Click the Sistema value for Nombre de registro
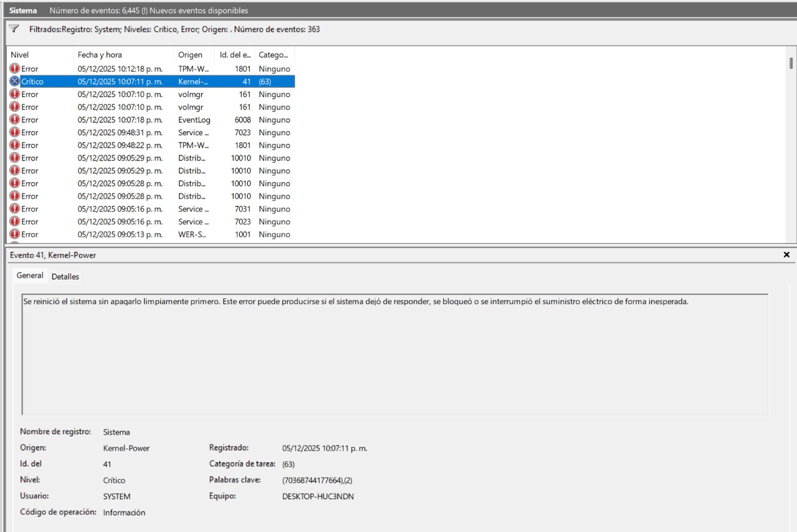This screenshot has height=532, width=797. point(116,432)
